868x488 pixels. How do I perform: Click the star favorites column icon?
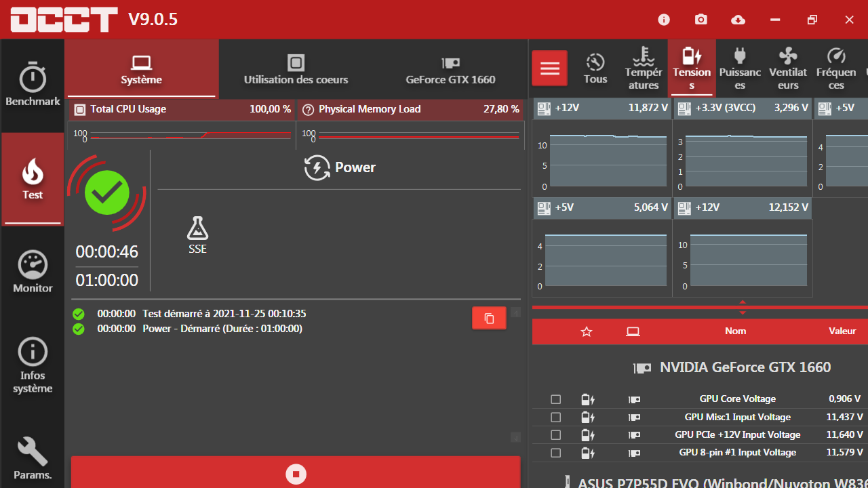[x=587, y=331]
